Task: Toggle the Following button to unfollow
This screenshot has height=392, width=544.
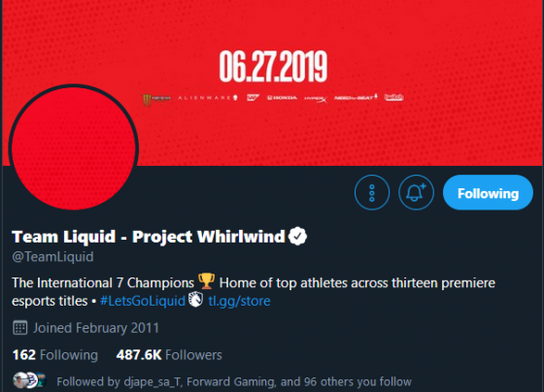Action: pyautogui.click(x=488, y=193)
